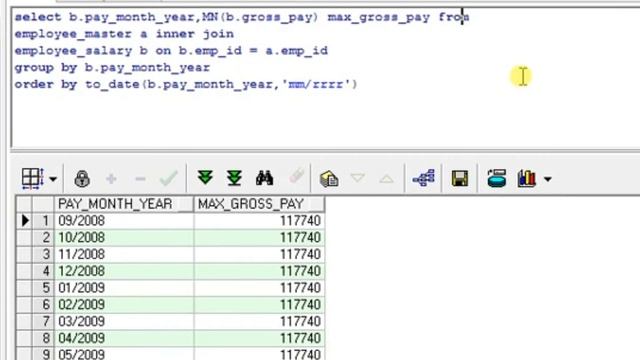This screenshot has width=640, height=360.
Task: Click the previous record up triangle
Action: pyautogui.click(x=386, y=178)
